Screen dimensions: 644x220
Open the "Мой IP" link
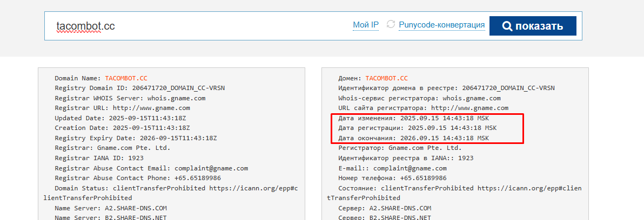(366, 25)
